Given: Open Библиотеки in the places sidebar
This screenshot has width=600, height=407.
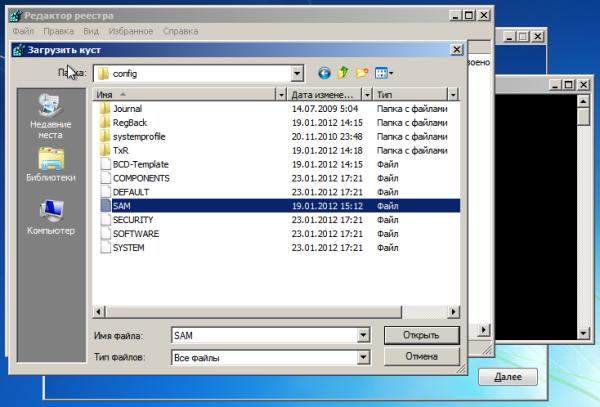Looking at the screenshot, I should click(50, 165).
